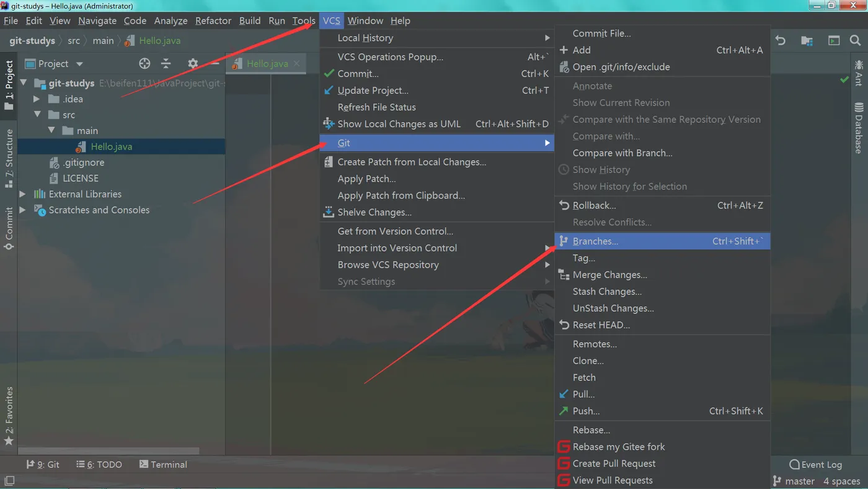The image size is (868, 489).
Task: Open Local History submenu
Action: tap(436, 38)
